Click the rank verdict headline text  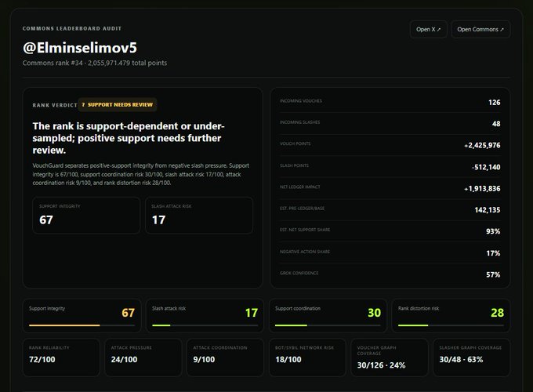tap(129, 138)
